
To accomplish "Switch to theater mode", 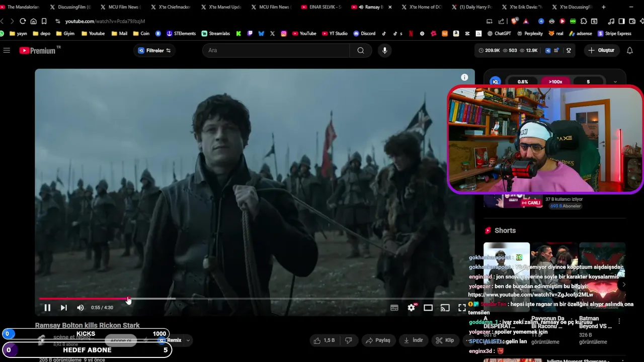I will point(428,308).
